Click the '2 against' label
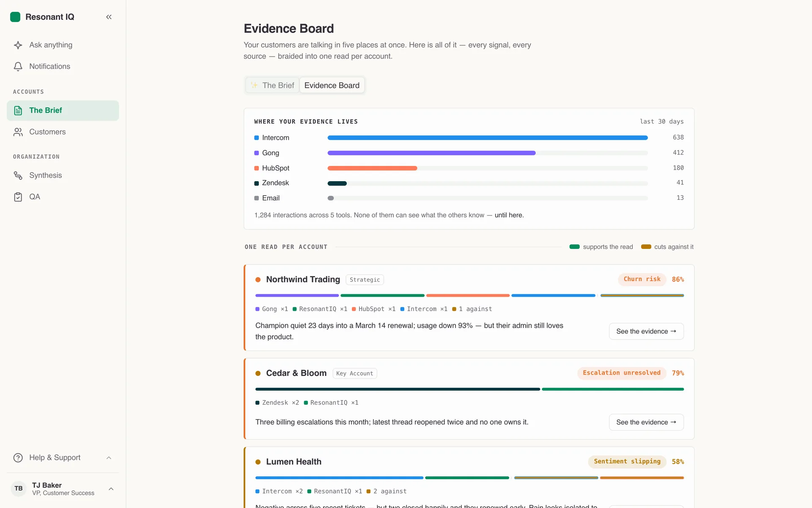Viewport: 812px width, 508px height. pyautogui.click(x=387, y=491)
